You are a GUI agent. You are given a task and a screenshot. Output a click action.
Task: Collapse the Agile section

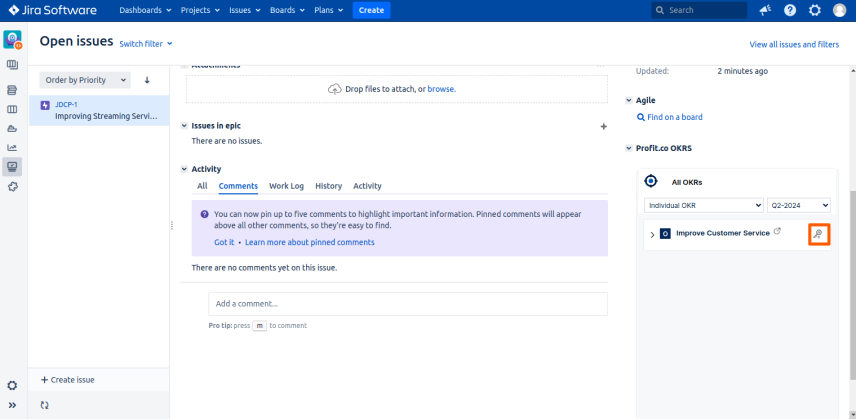click(628, 100)
